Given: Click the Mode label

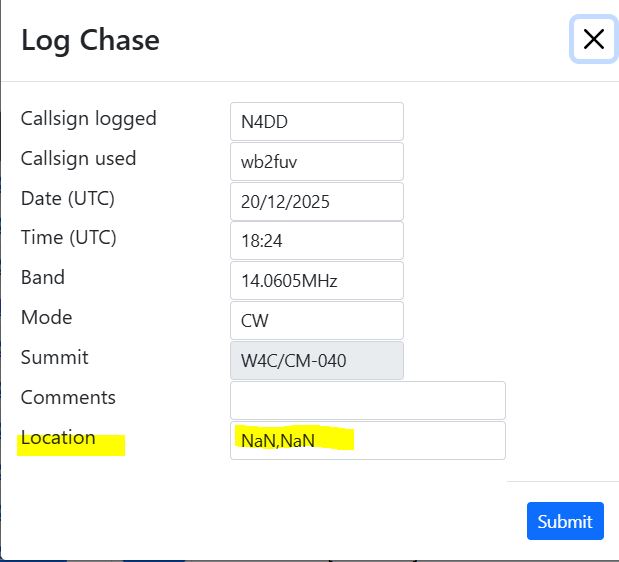Looking at the screenshot, I should click(x=46, y=318).
